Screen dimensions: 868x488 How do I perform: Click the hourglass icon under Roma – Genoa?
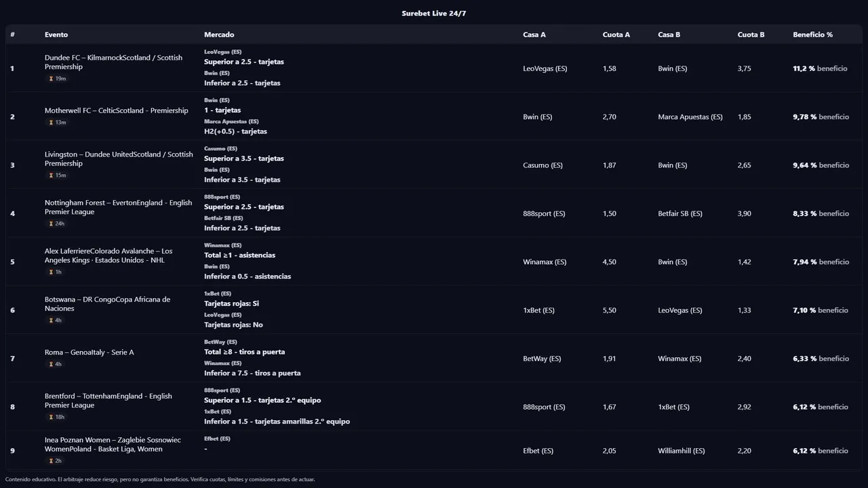(x=51, y=365)
